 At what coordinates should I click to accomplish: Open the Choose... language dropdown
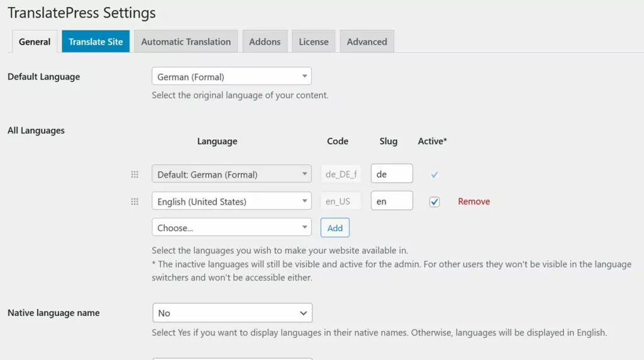pos(231,227)
